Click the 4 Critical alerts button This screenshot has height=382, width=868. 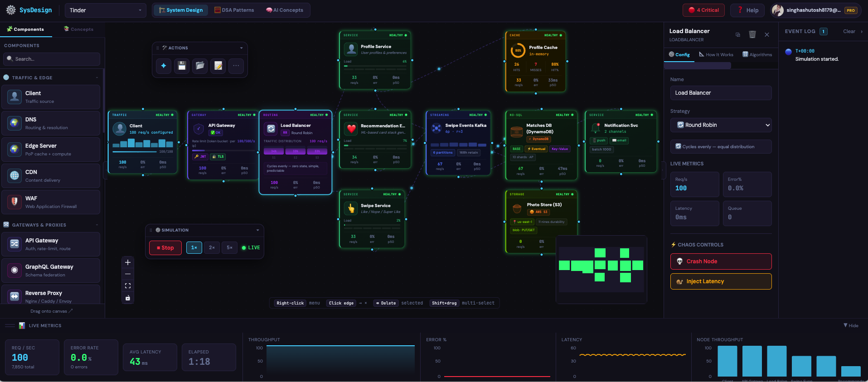coord(703,10)
